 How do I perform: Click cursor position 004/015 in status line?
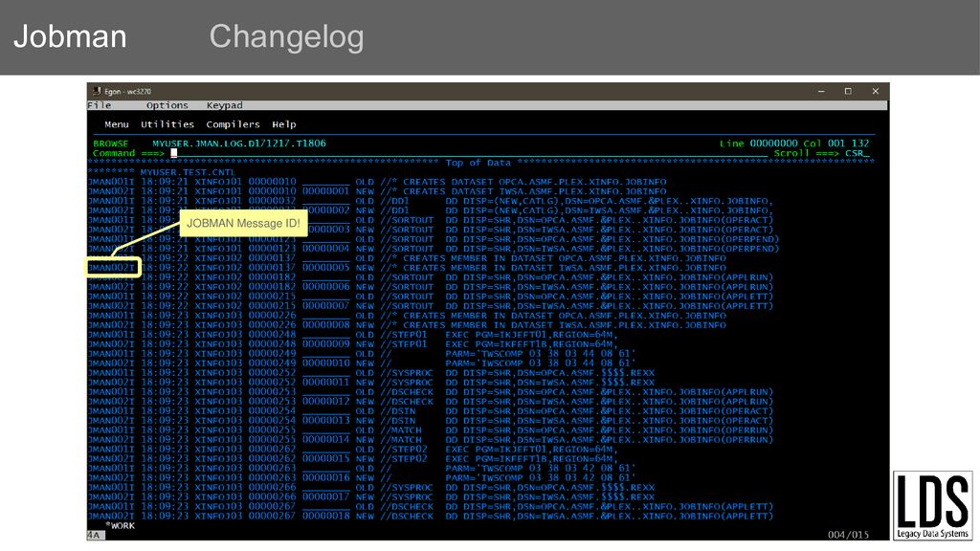[x=848, y=535]
